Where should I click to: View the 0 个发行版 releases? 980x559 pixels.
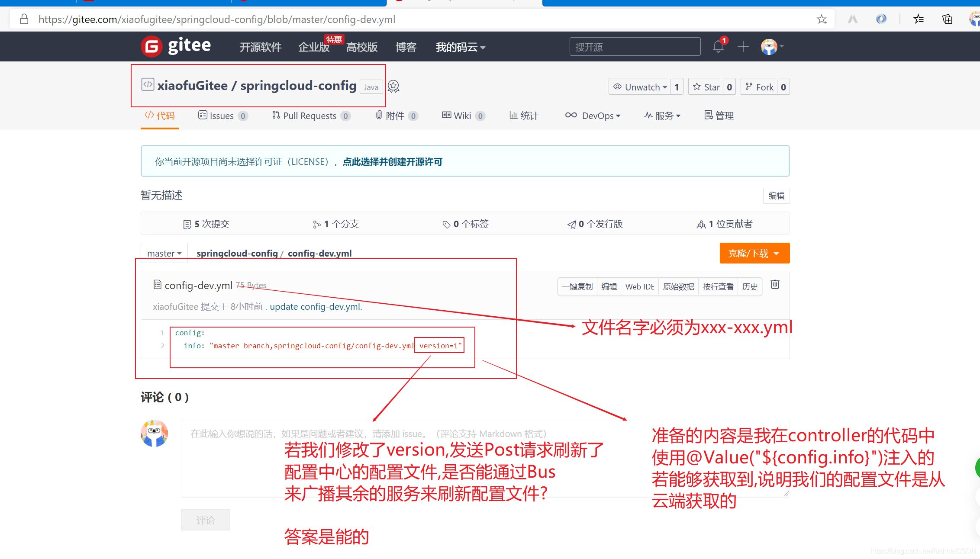595,224
